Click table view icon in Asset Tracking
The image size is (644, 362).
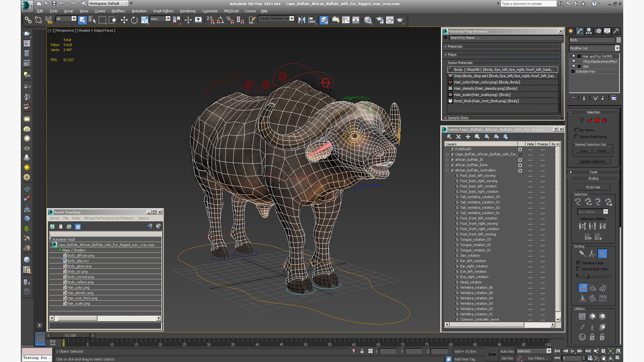coord(78,227)
